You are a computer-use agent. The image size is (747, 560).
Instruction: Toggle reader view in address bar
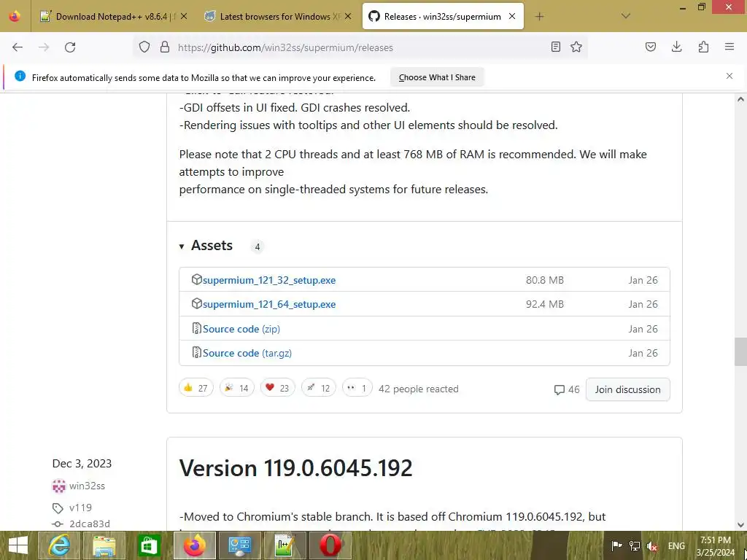(x=555, y=47)
